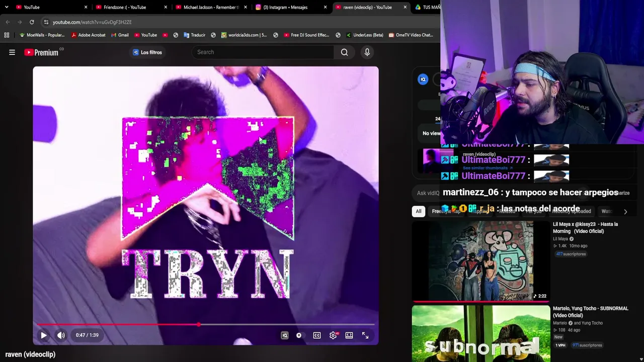Select the All filter chip
This screenshot has height=362, width=644.
(419, 211)
